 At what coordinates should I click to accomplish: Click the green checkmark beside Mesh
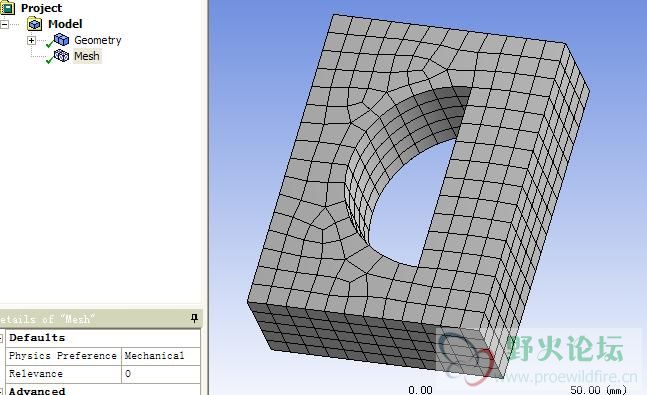[x=50, y=60]
